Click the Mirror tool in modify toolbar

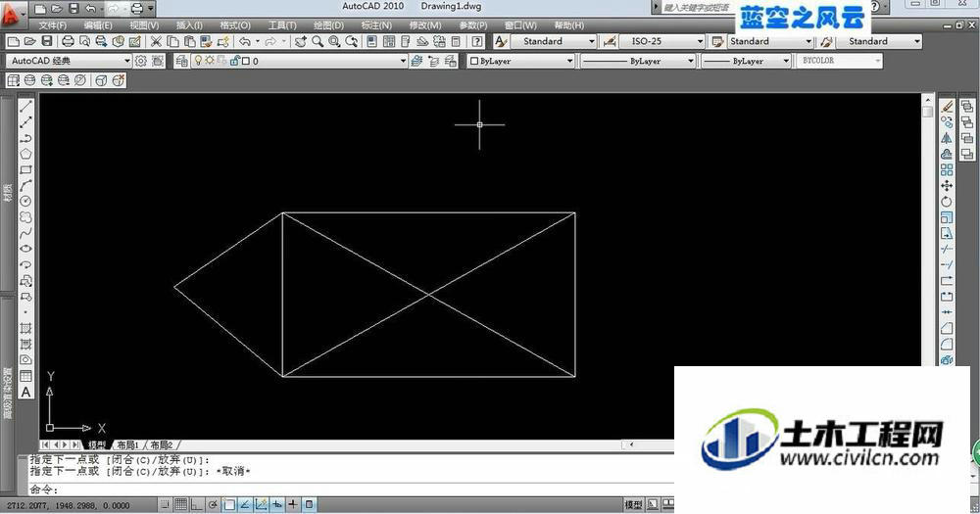point(947,138)
